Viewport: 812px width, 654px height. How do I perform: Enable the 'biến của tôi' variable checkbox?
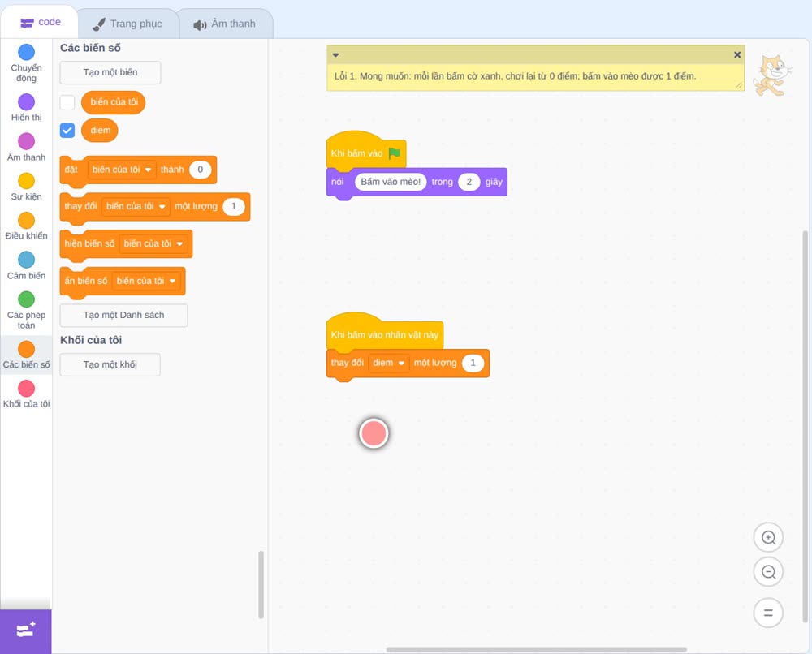pos(67,102)
